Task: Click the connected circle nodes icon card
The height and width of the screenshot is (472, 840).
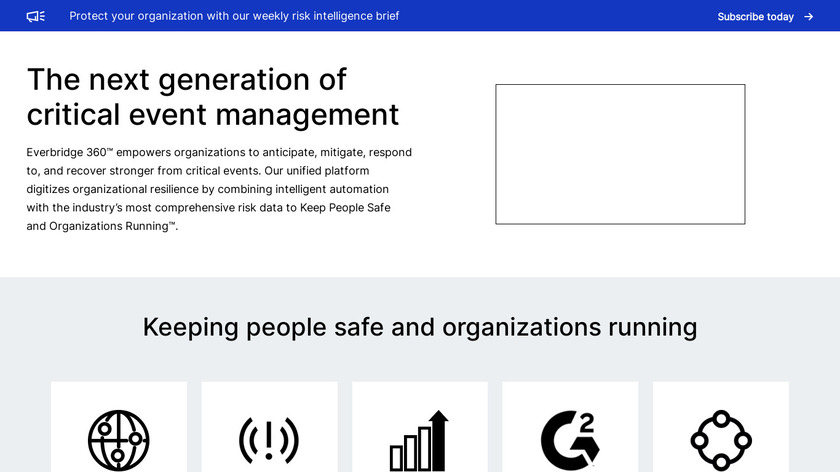Action: [721, 427]
